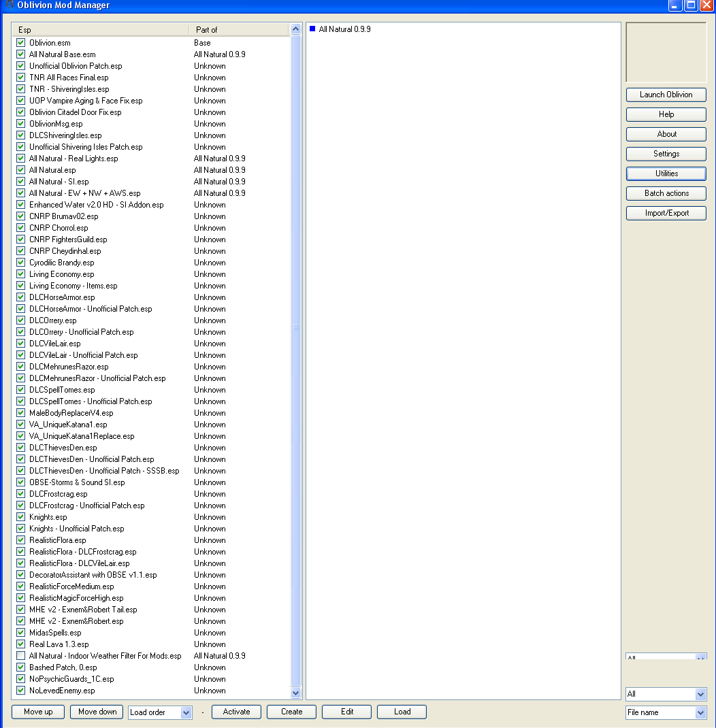
Task: Uncheck the Oblivion.esm checkbox
Action: pos(21,43)
